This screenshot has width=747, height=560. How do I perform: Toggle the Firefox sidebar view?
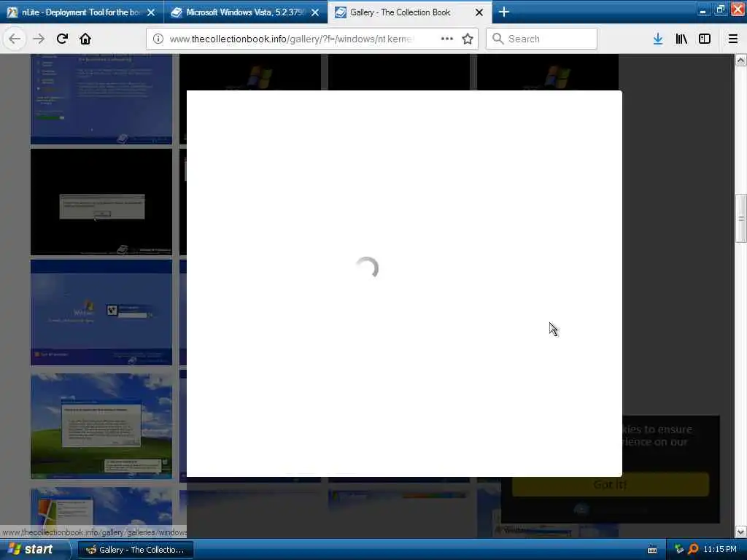pos(705,39)
